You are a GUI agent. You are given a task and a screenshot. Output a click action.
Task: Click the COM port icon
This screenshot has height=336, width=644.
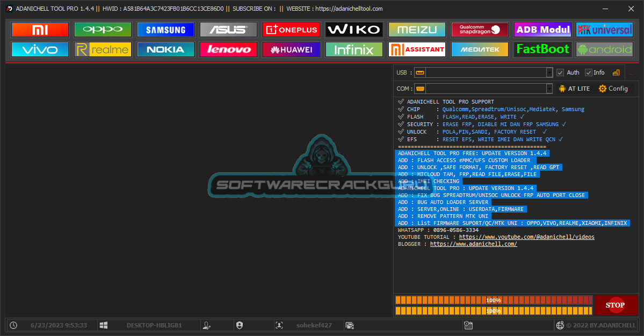[x=419, y=89]
